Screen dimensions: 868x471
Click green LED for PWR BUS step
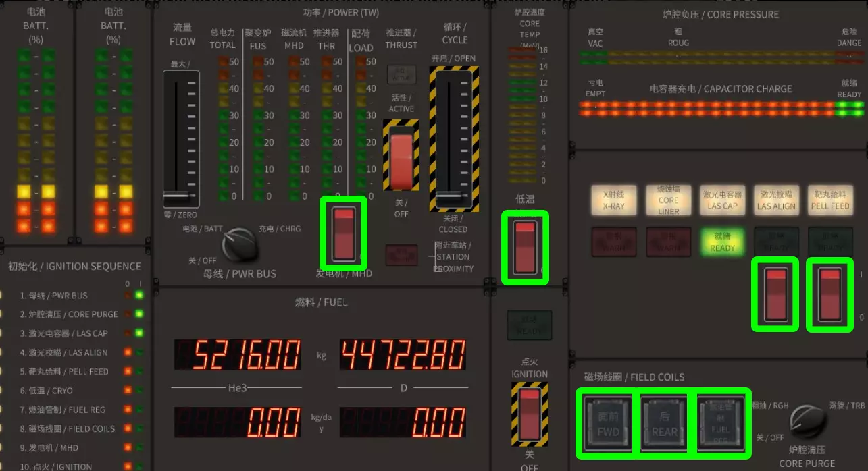coord(139,295)
